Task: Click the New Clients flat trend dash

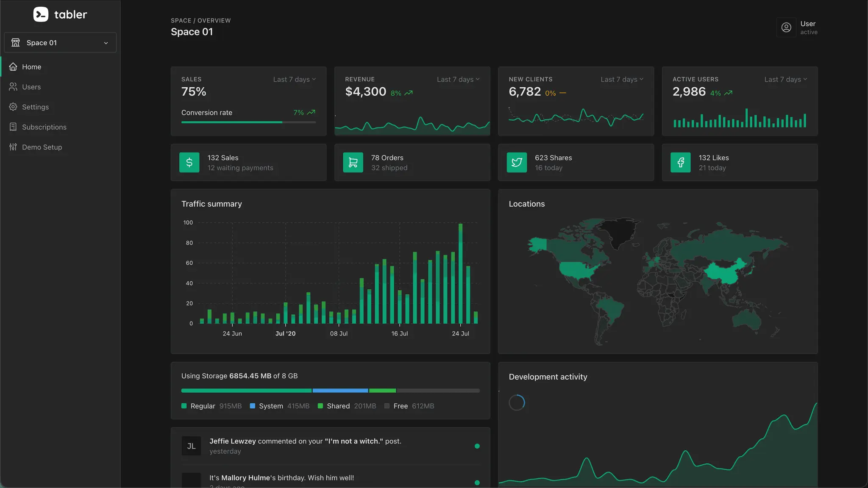Action: (563, 93)
